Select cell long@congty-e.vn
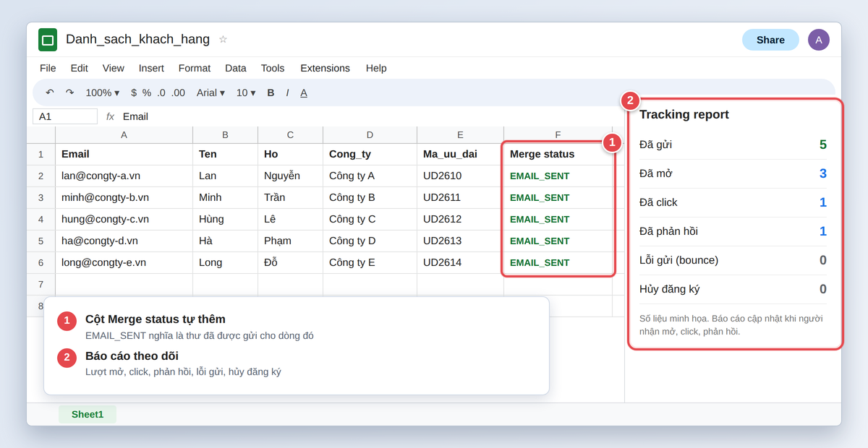This screenshot has width=868, height=448. point(124,262)
